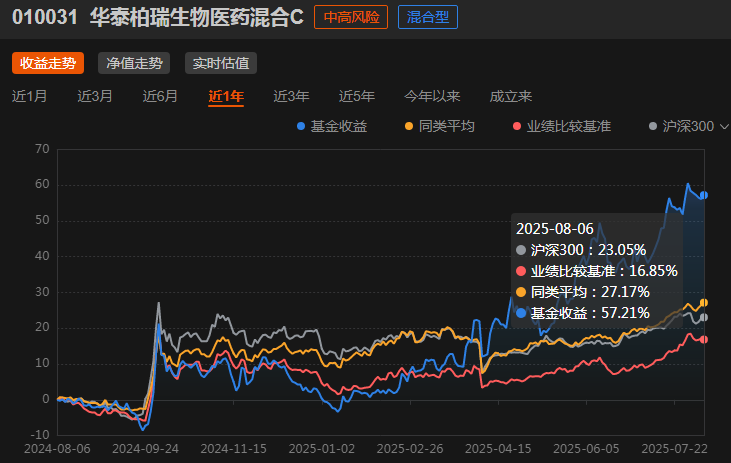Click the 混合型 fund type tag
This screenshot has height=463, width=731.
coord(428,17)
